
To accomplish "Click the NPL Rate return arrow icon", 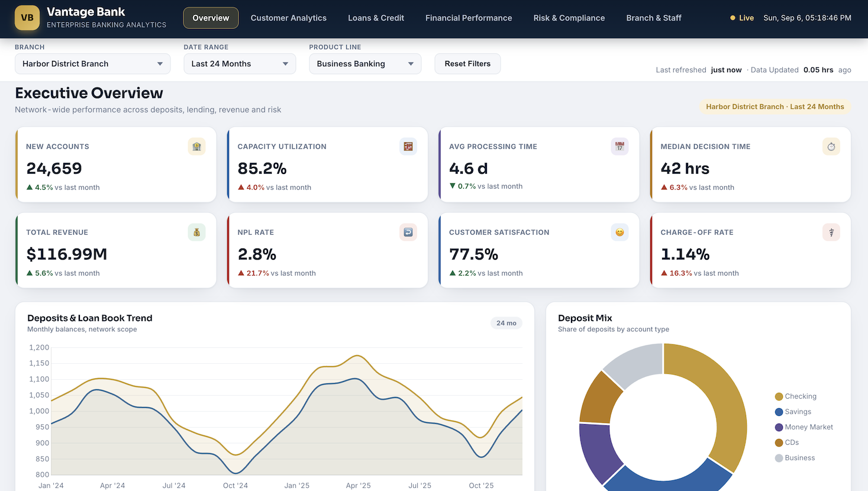I will click(408, 232).
